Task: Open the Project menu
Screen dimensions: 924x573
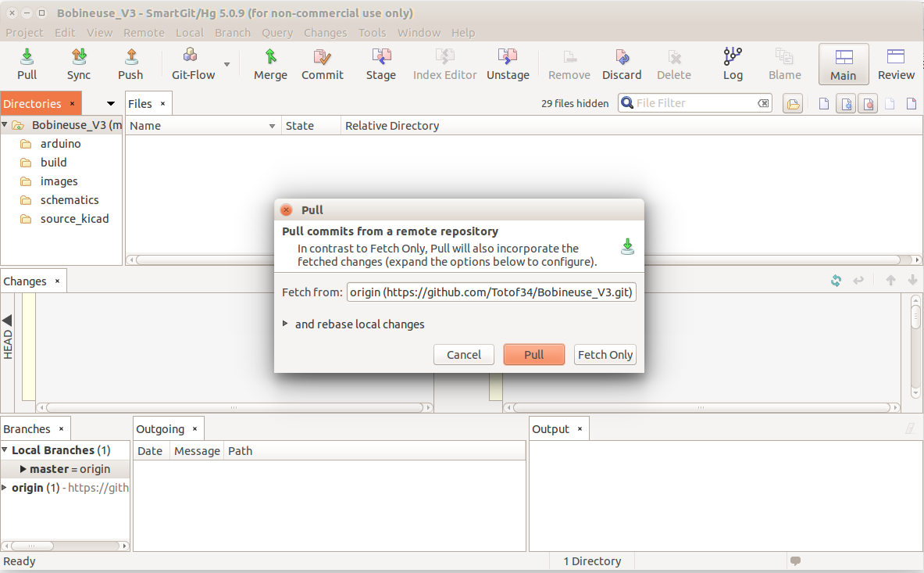Action: click(x=24, y=32)
